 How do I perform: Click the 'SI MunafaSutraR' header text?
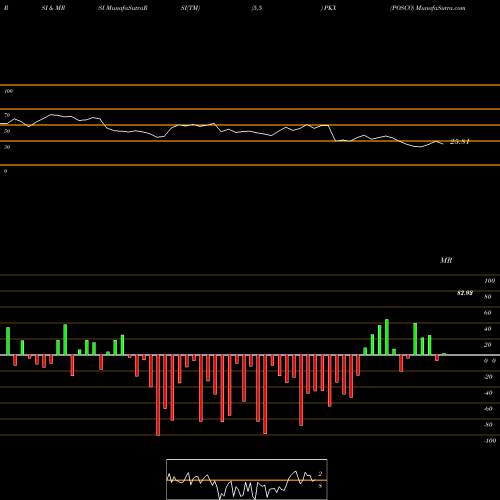tap(123, 8)
